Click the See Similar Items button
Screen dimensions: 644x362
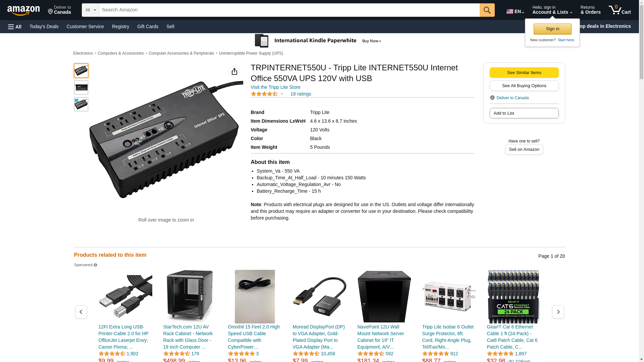point(524,73)
